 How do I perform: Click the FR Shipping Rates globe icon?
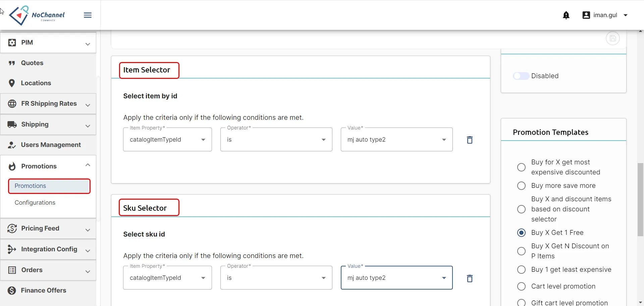click(x=12, y=104)
